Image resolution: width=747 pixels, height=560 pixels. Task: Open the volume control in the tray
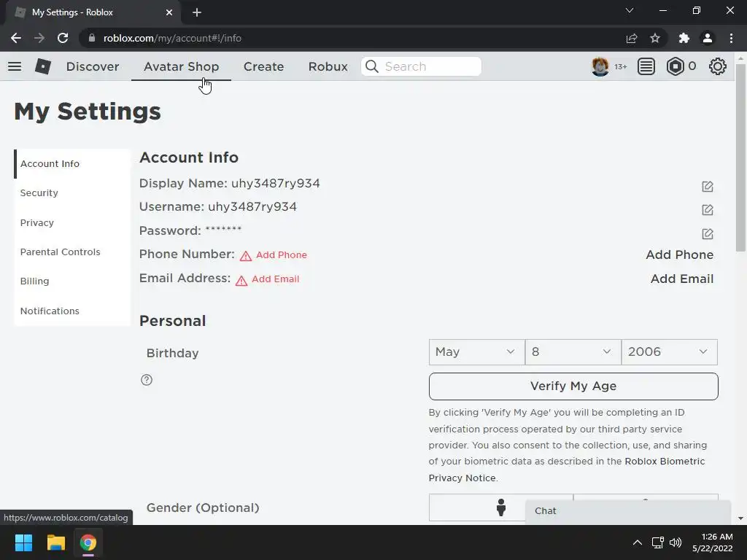pyautogui.click(x=676, y=542)
